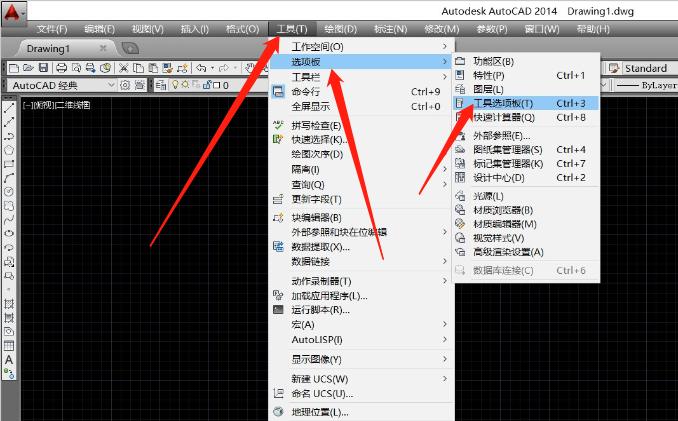Open the 帮助(H) menu
678x421 pixels.
click(x=593, y=29)
